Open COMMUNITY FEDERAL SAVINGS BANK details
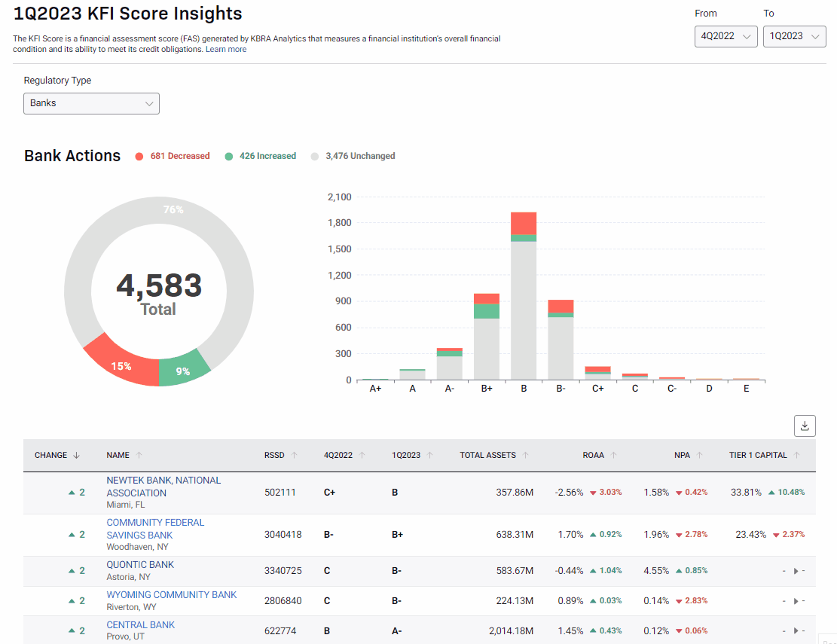837x644 pixels. coord(155,528)
